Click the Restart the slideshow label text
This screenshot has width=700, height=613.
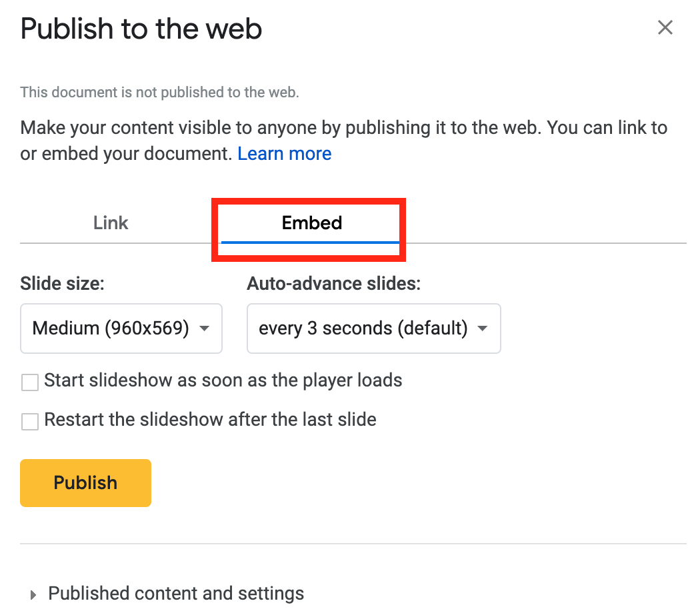[x=210, y=420]
